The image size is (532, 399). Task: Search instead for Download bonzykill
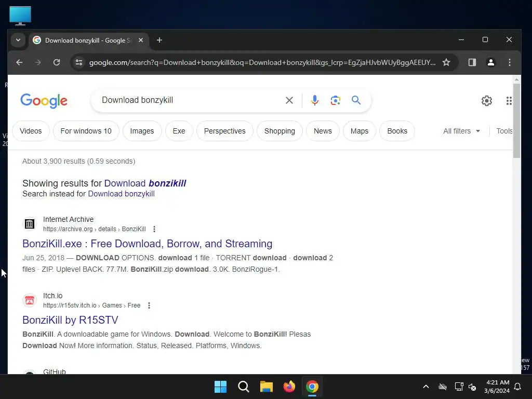coord(121,194)
